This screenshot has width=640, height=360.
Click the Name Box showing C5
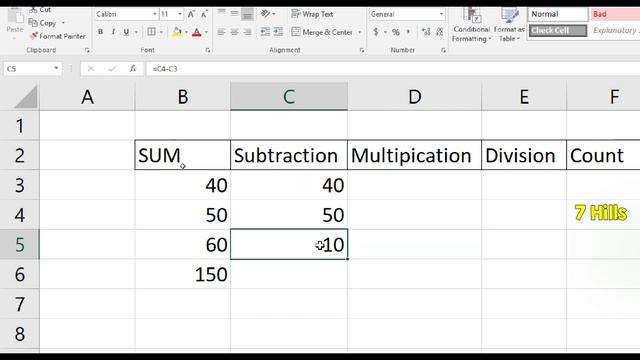tap(28, 69)
